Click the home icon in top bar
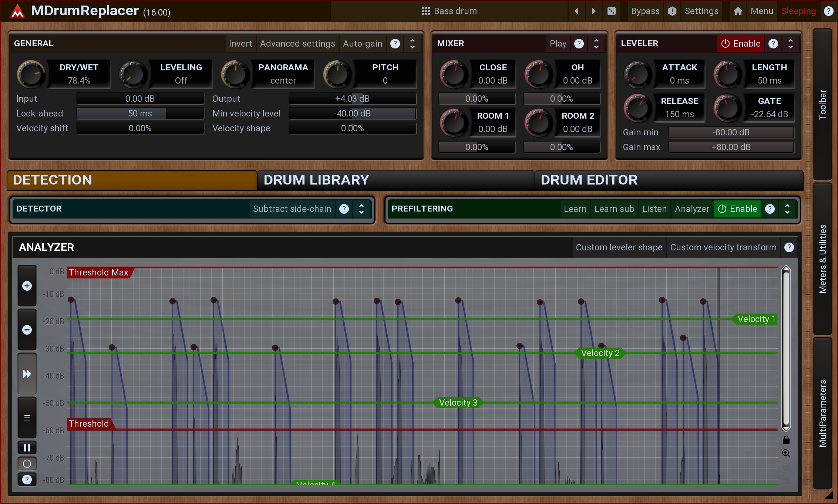838x504 pixels. click(738, 11)
